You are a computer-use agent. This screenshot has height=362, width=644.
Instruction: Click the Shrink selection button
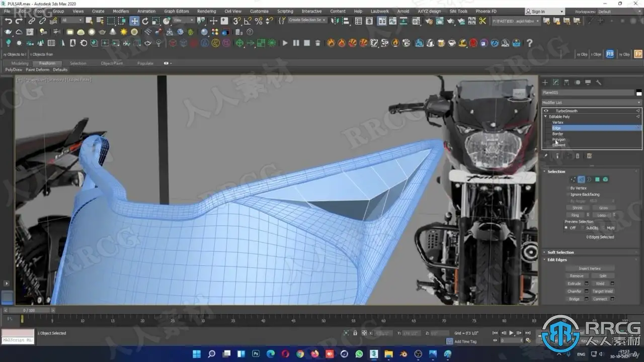click(577, 208)
